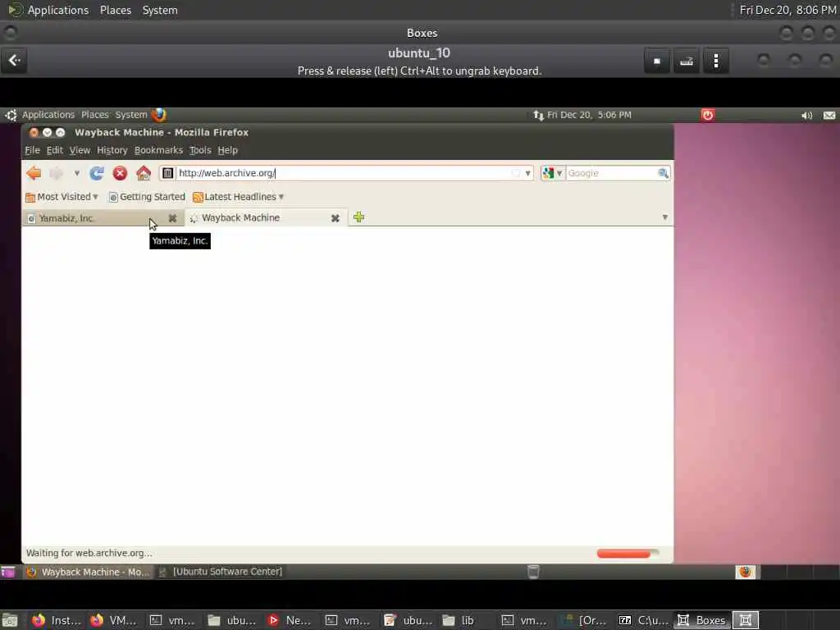Viewport: 840px width, 630px height.
Task: Click host taskbar show desktop icon
Action: pos(10,620)
